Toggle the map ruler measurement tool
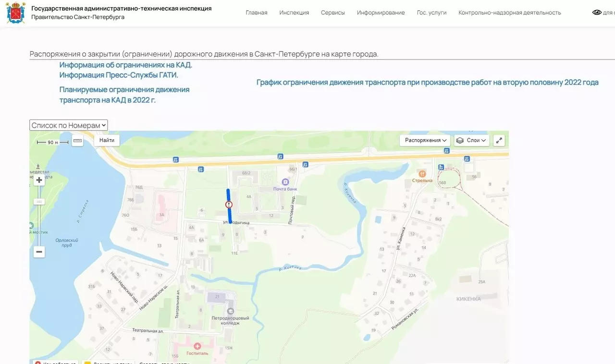Image resolution: width=615 pixels, height=364 pixels. [x=78, y=141]
